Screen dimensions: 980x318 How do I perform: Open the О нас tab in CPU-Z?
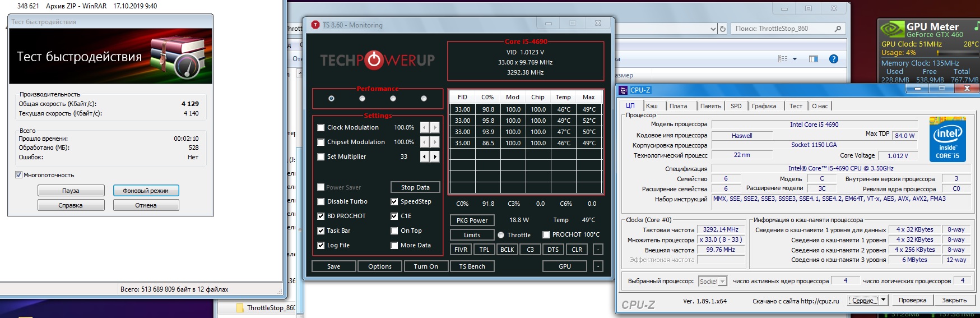coord(820,106)
